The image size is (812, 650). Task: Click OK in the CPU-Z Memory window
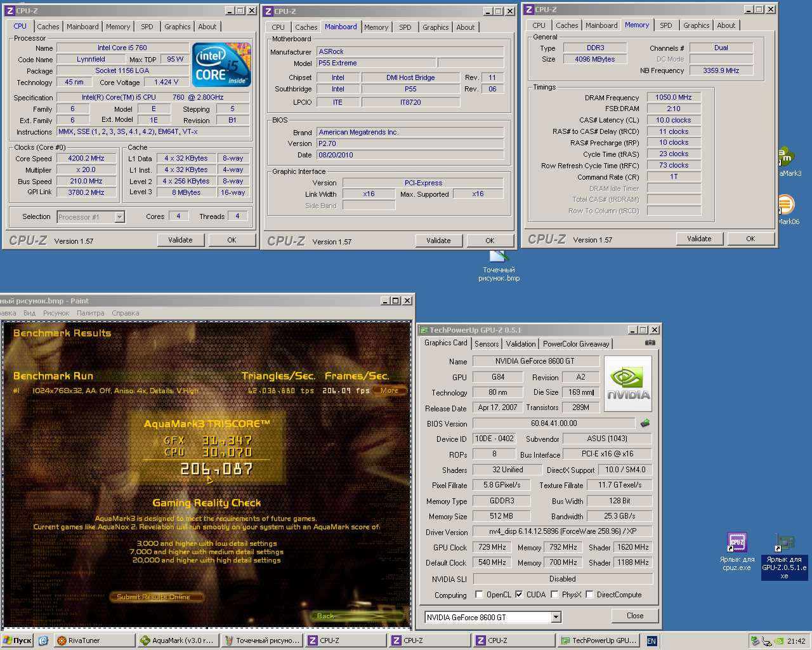[750, 239]
